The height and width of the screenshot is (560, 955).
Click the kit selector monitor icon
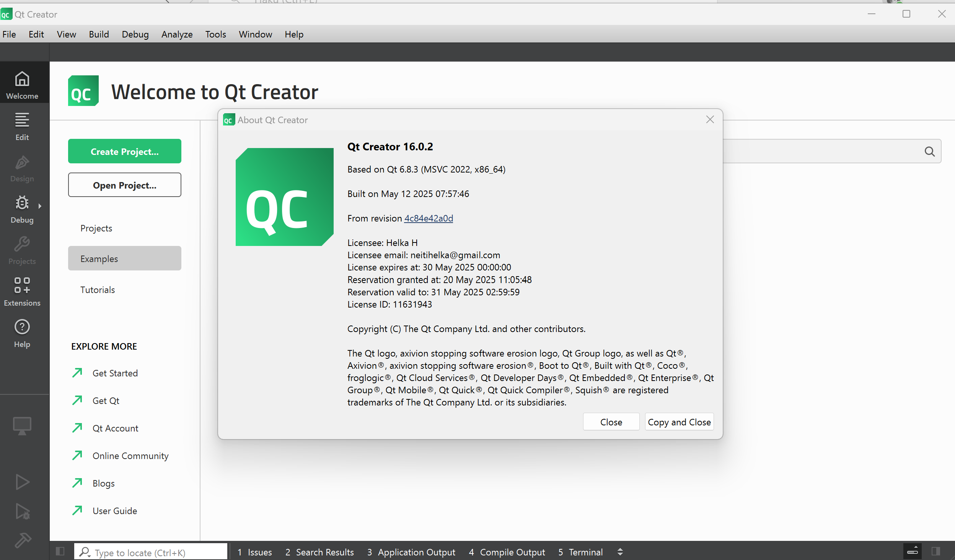coord(22,426)
